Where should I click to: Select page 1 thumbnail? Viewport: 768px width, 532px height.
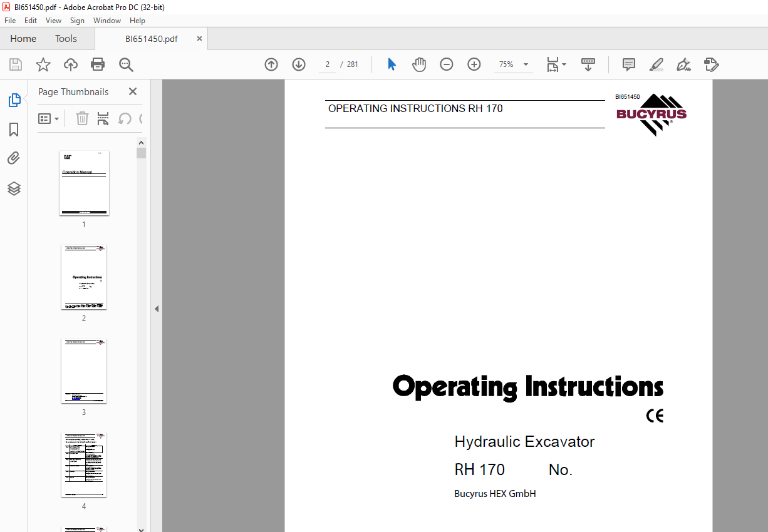84,183
